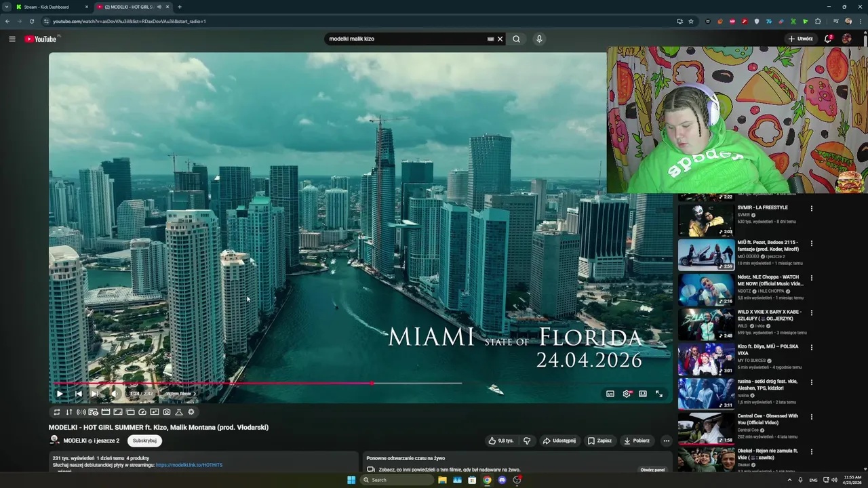The height and width of the screenshot is (488, 868).
Task: Open SVMIR - LA FREESTYLE thumbnail
Action: point(706,220)
